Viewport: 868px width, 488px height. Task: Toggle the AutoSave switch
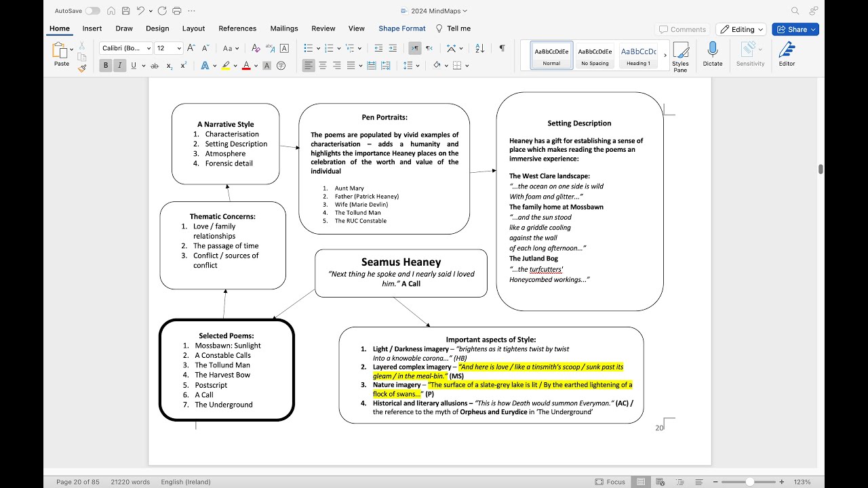click(92, 11)
